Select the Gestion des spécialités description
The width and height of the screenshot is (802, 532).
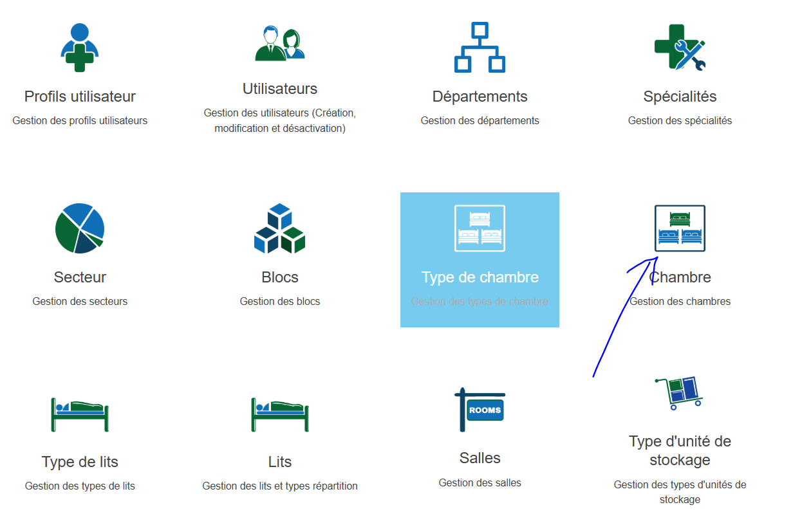coord(680,120)
